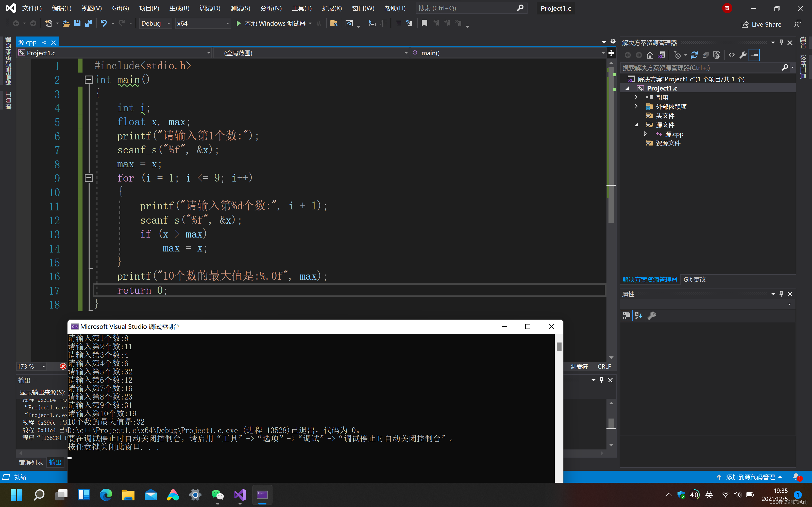Click the Save All toolbar icon
This screenshot has height=507, width=812.
(x=89, y=23)
